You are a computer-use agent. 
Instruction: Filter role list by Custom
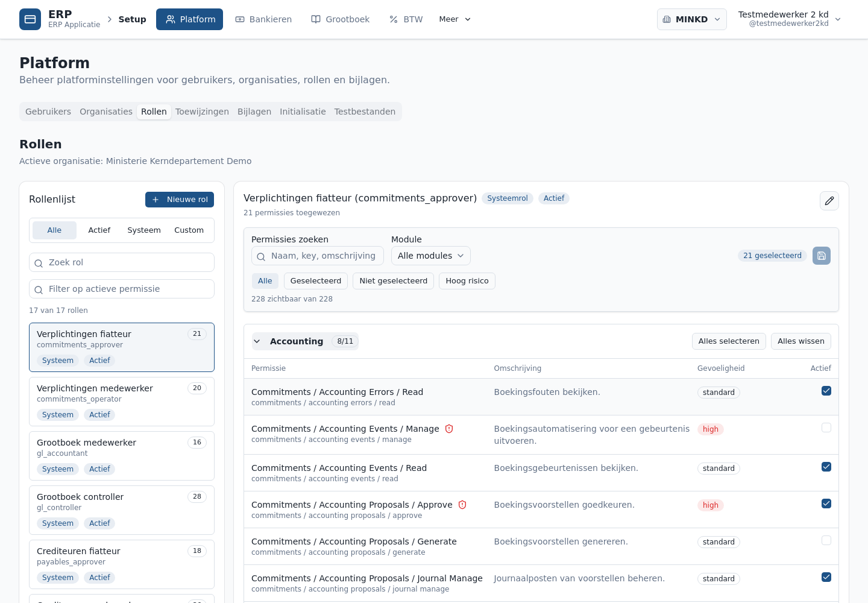189,230
